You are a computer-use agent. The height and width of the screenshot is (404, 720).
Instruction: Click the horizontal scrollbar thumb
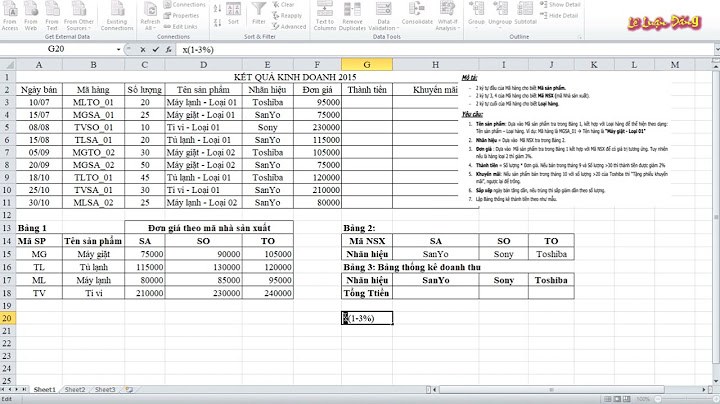551,389
